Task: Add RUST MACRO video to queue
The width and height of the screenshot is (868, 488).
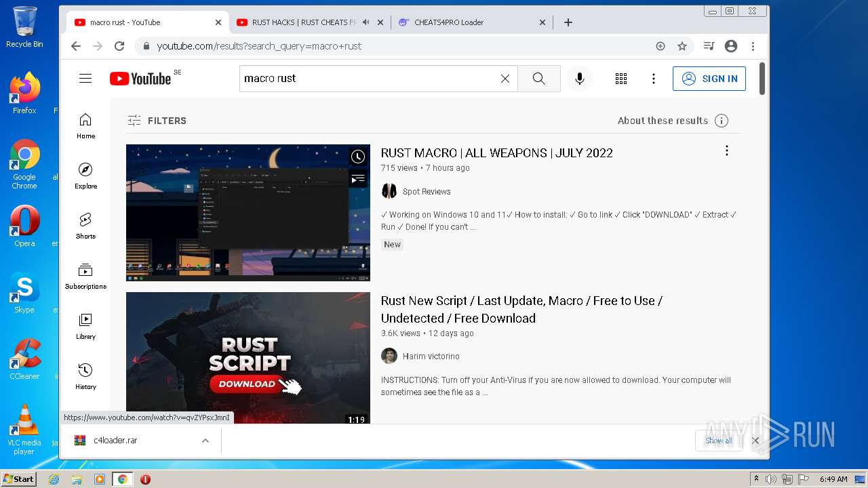Action: [x=358, y=179]
